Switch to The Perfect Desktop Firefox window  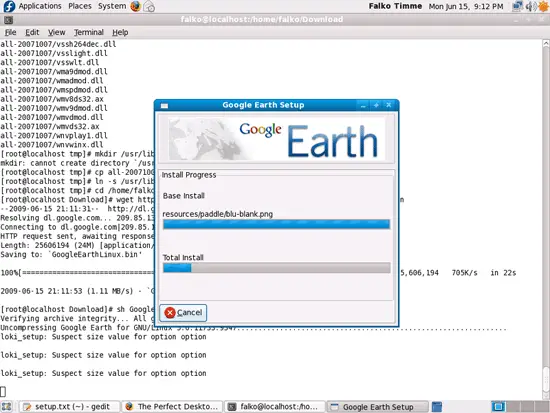(172, 407)
